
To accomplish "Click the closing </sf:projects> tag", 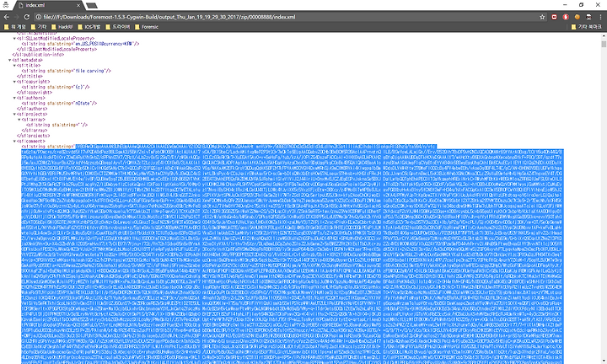I will [33, 136].
